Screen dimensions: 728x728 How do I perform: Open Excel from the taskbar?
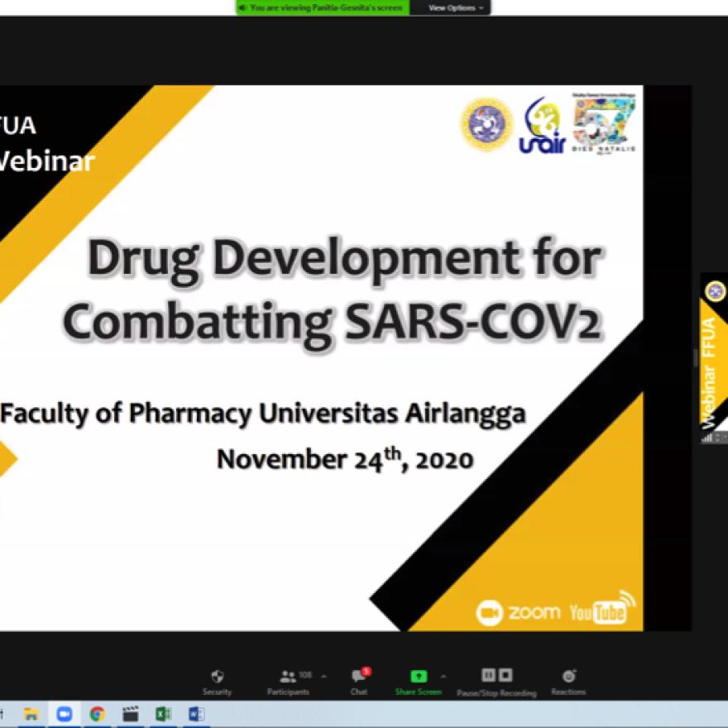pyautogui.click(x=164, y=714)
